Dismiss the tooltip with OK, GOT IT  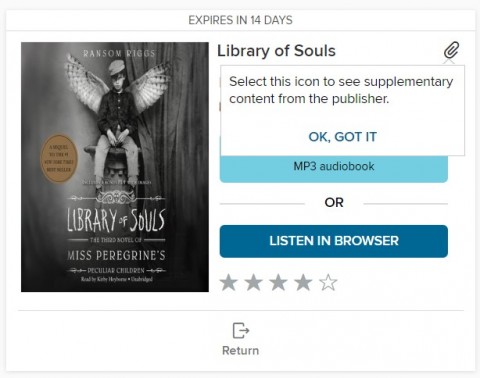pyautogui.click(x=342, y=137)
